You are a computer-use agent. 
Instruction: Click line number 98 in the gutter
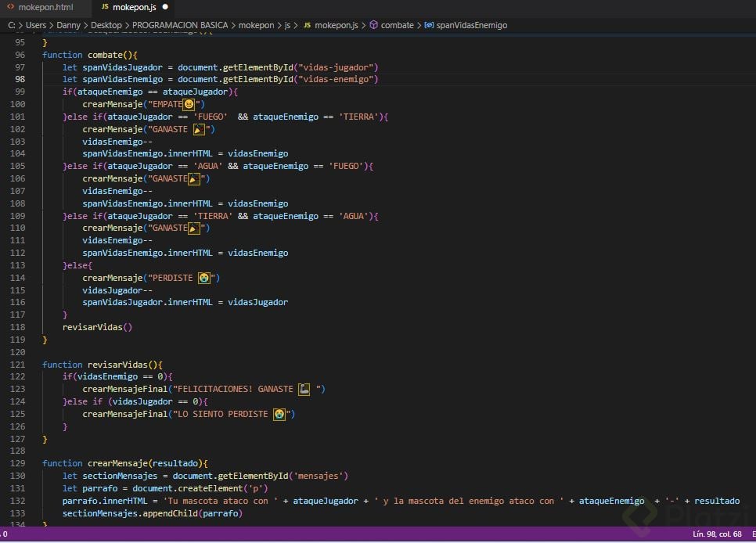(x=20, y=80)
